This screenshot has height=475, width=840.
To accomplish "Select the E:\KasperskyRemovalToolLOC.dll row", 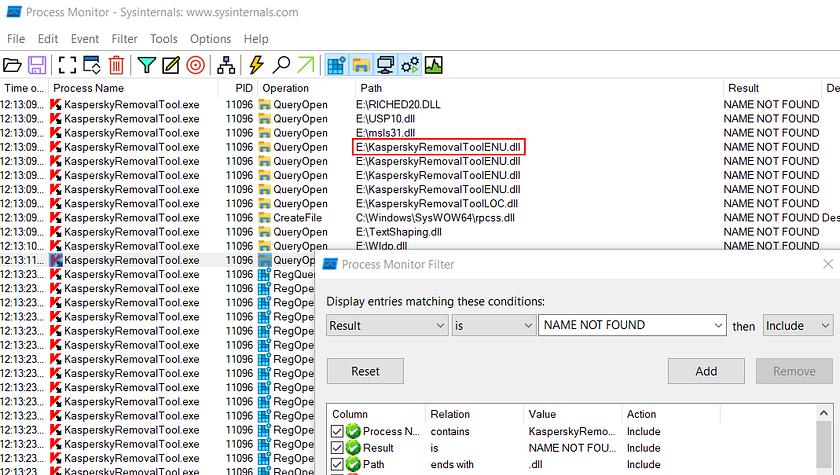I will (437, 203).
